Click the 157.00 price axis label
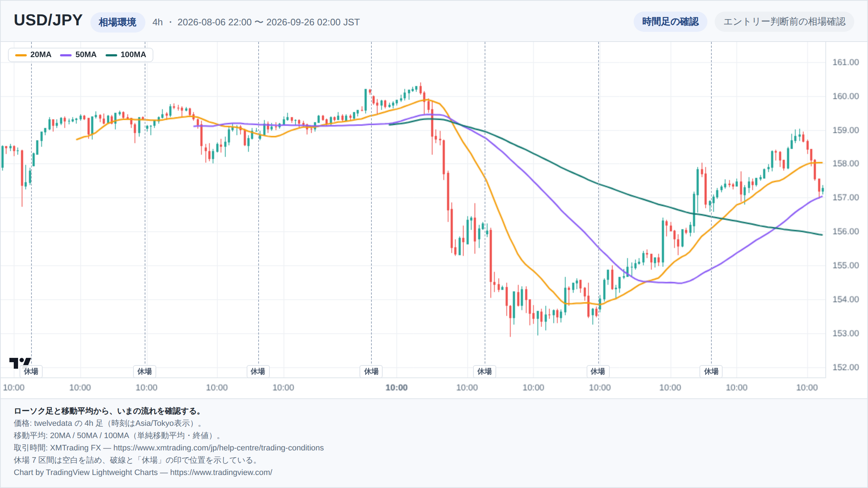This screenshot has width=868, height=488. point(846,197)
